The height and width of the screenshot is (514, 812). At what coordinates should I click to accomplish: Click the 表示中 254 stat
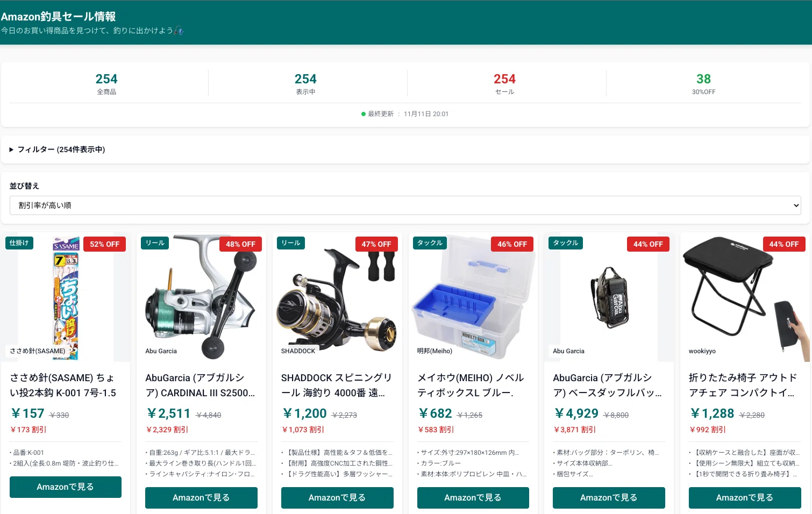pyautogui.click(x=305, y=84)
